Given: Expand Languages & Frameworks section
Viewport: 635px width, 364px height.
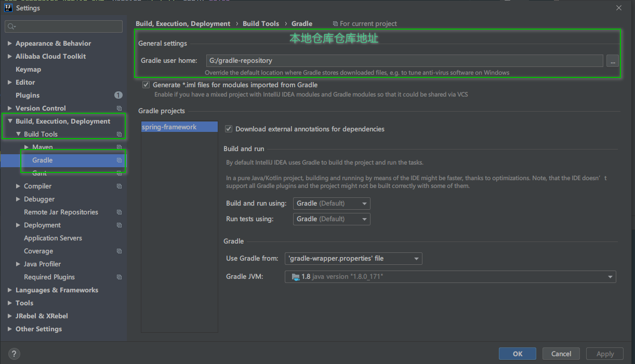Looking at the screenshot, I should [x=10, y=290].
